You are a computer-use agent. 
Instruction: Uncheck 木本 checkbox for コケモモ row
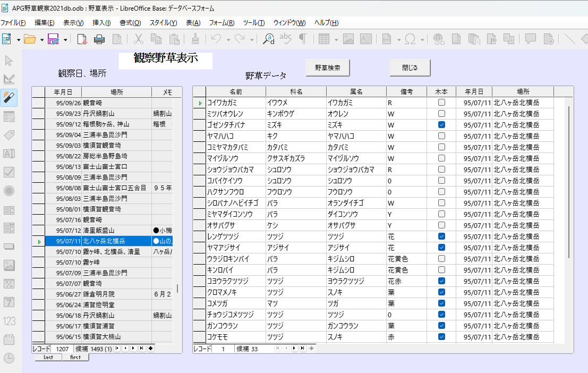(442, 336)
